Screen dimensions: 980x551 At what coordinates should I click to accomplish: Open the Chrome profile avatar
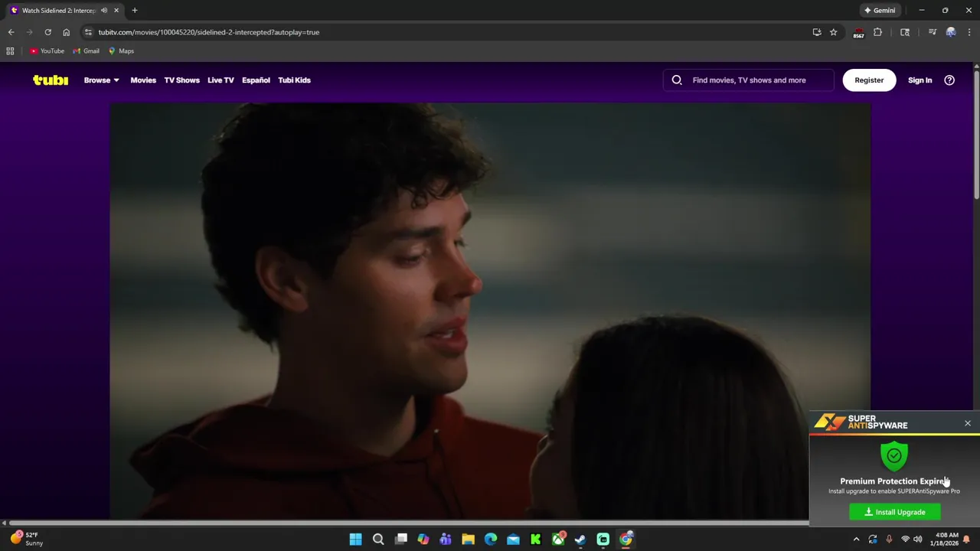(951, 32)
